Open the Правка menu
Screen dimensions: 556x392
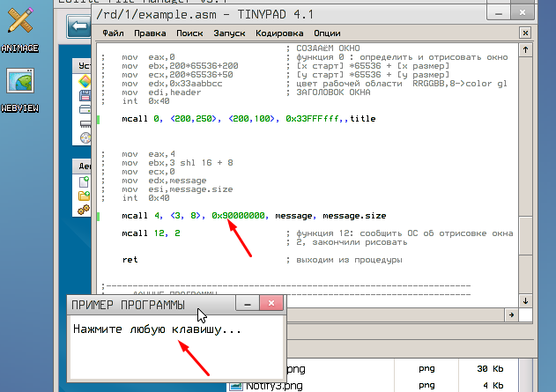tap(149, 33)
